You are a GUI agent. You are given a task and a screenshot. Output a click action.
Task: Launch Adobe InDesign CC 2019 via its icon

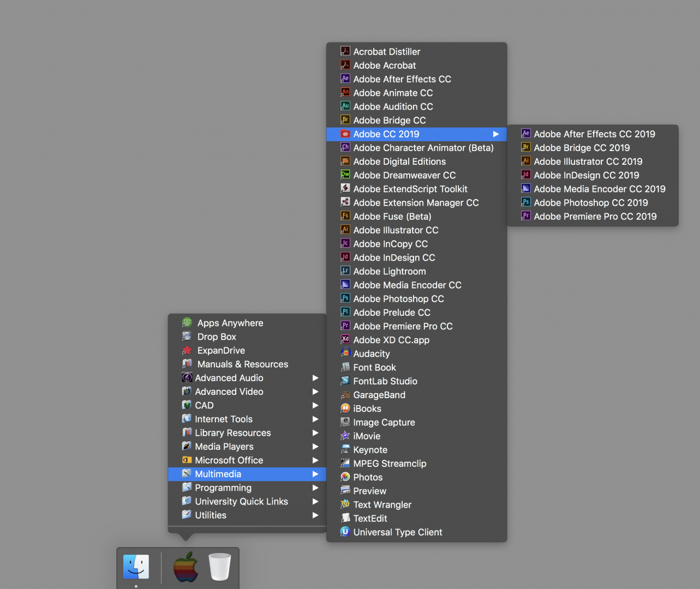525,175
